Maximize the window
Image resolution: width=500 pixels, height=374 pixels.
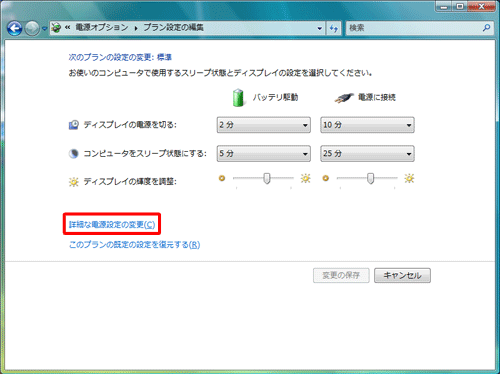click(460, 7)
